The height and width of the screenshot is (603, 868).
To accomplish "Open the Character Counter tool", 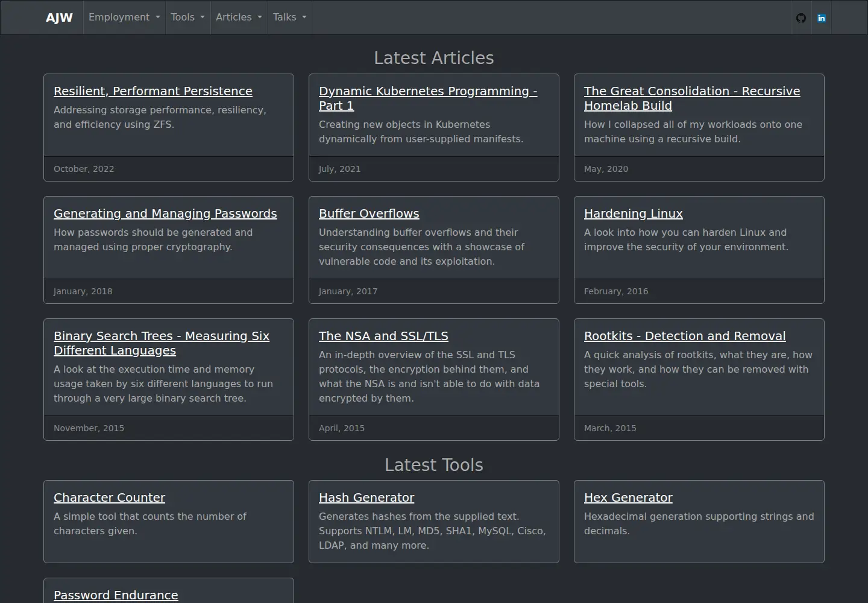I will point(109,497).
